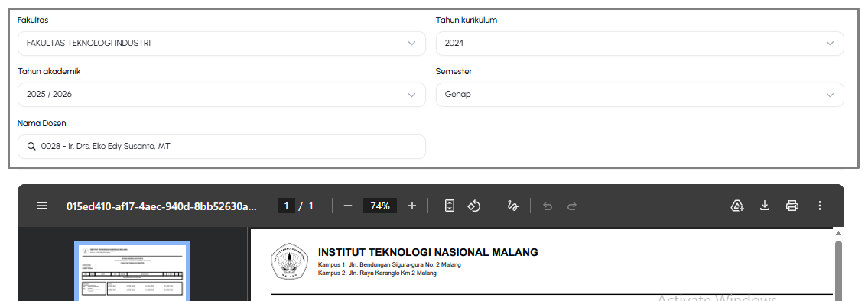Zoom out the PDF with minus button

(348, 206)
